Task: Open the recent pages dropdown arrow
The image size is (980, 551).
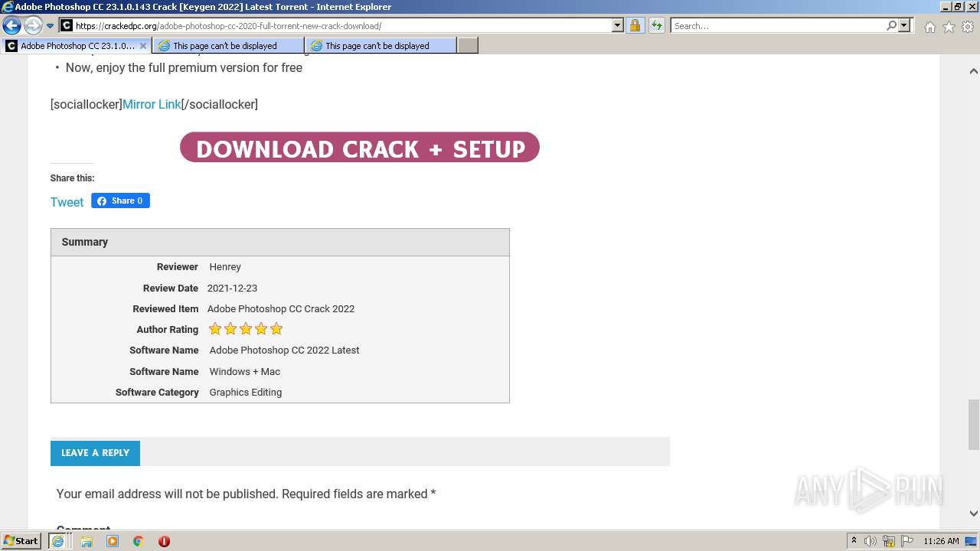Action: coord(50,26)
